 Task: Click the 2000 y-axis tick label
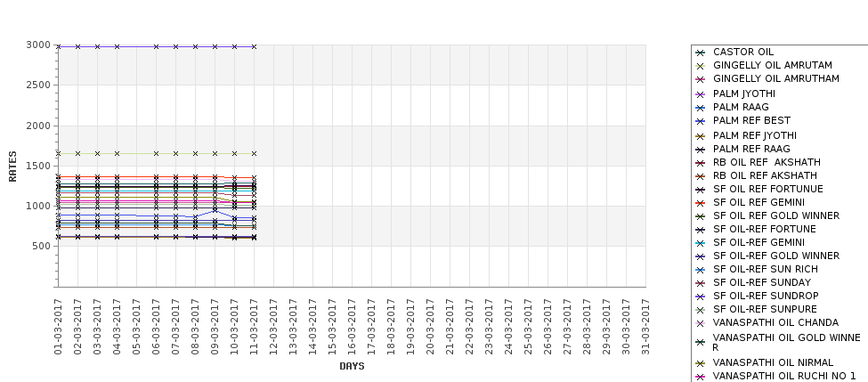(38, 126)
